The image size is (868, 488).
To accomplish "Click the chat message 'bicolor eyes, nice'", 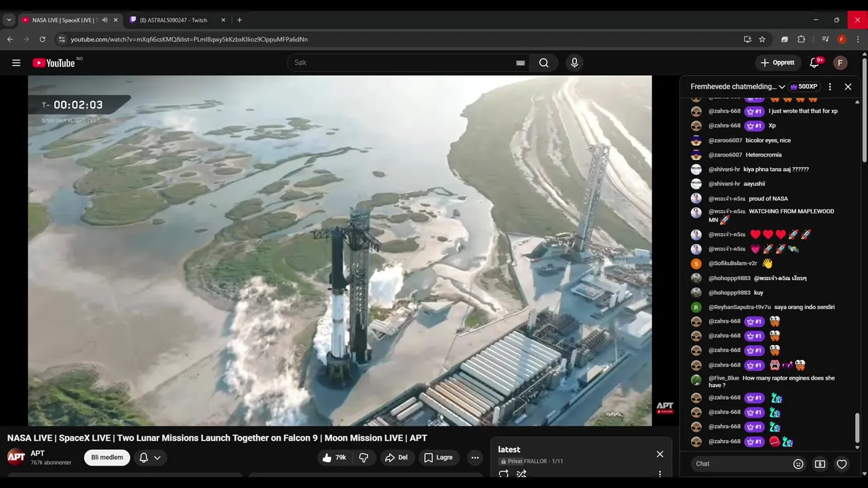I will (768, 140).
